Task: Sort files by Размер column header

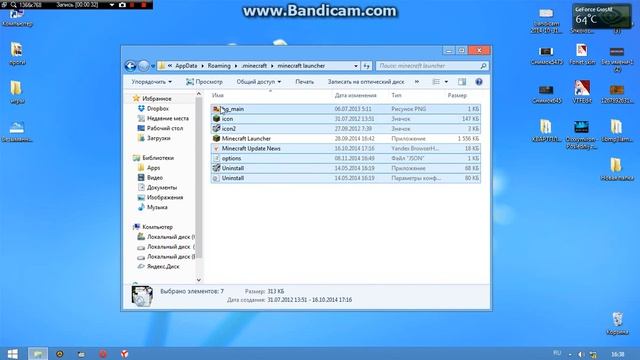Action: (457, 95)
